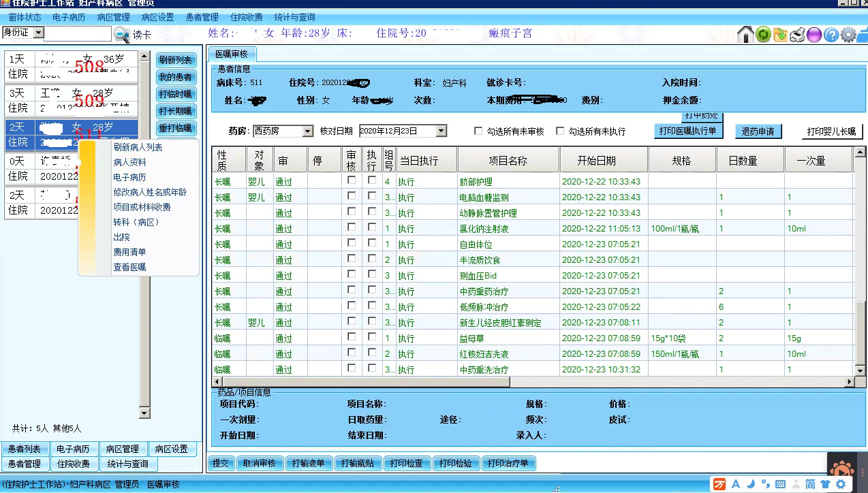The image size is (868, 493).
Task: Check 执行 box for 脐部护理 row
Action: coord(372,180)
